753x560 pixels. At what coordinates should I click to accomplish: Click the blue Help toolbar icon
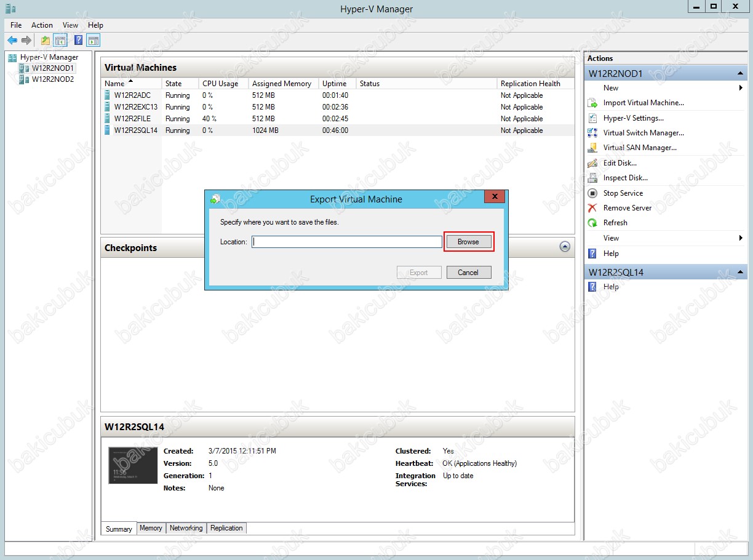point(79,41)
